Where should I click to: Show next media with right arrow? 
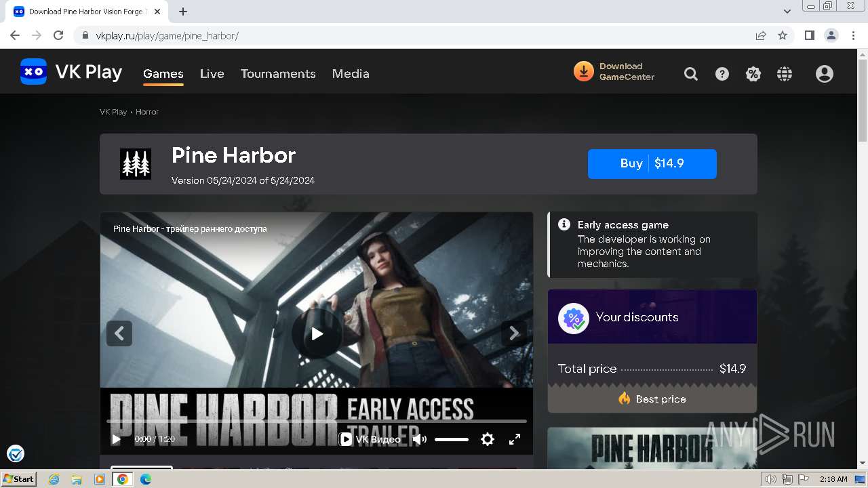[x=514, y=333]
